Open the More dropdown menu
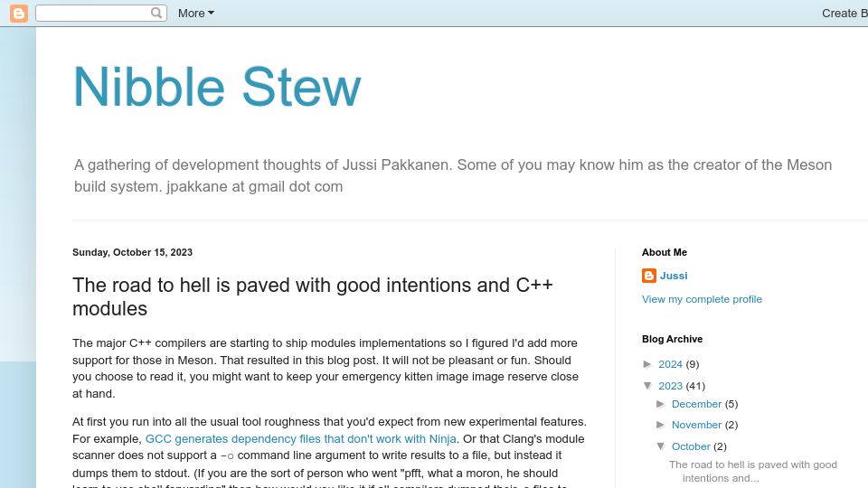Viewport: 868px width, 488px height. 196,14
